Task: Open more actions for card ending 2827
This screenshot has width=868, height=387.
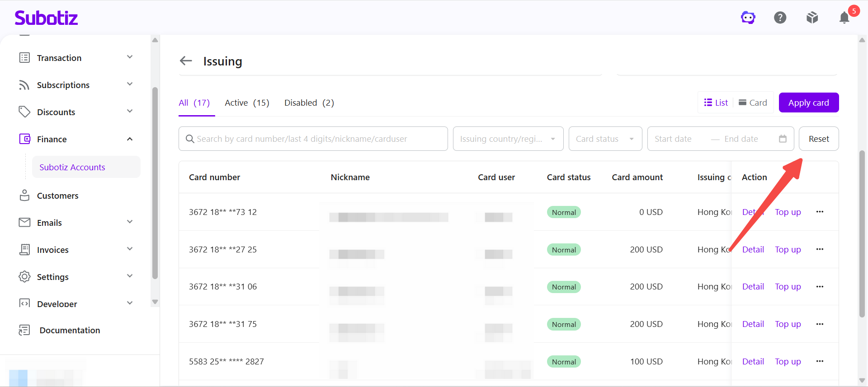Action: point(820,361)
